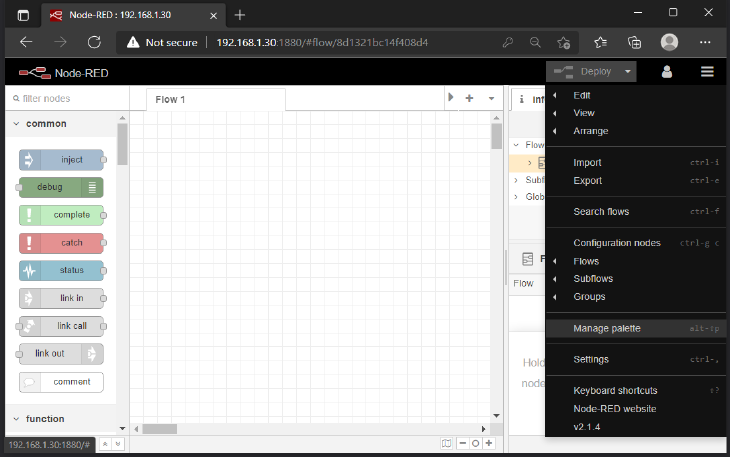
Task: Open Search flows option
Action: click(635, 212)
